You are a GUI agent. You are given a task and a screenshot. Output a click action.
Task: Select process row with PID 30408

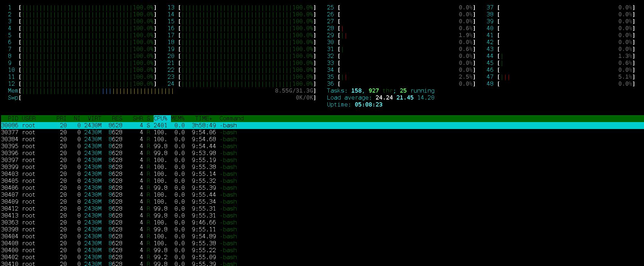(322, 243)
